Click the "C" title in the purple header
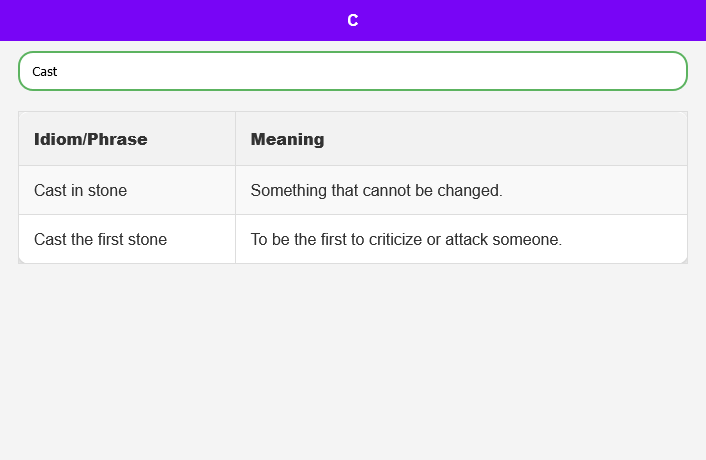Screen dimensions: 706x460 (353, 20)
